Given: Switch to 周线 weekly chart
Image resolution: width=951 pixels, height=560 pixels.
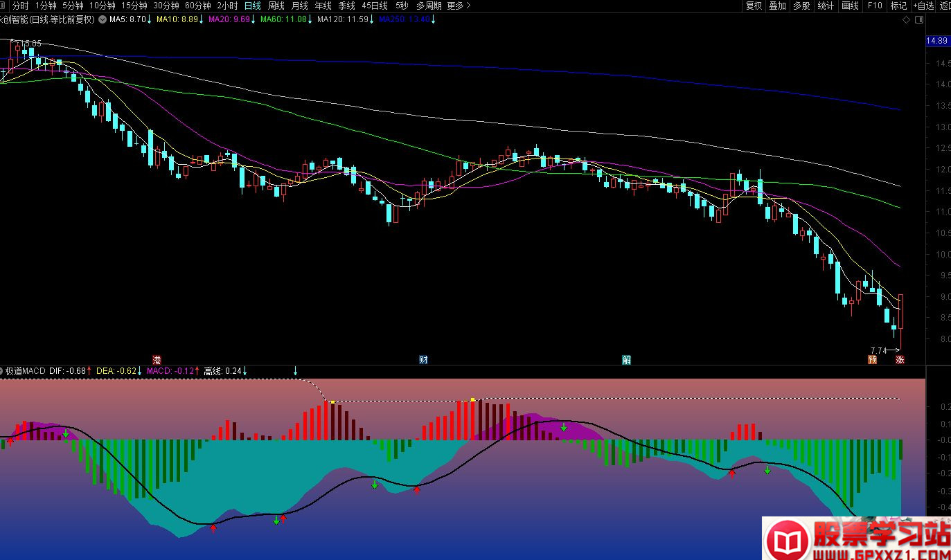Looking at the screenshot, I should pos(276,6).
